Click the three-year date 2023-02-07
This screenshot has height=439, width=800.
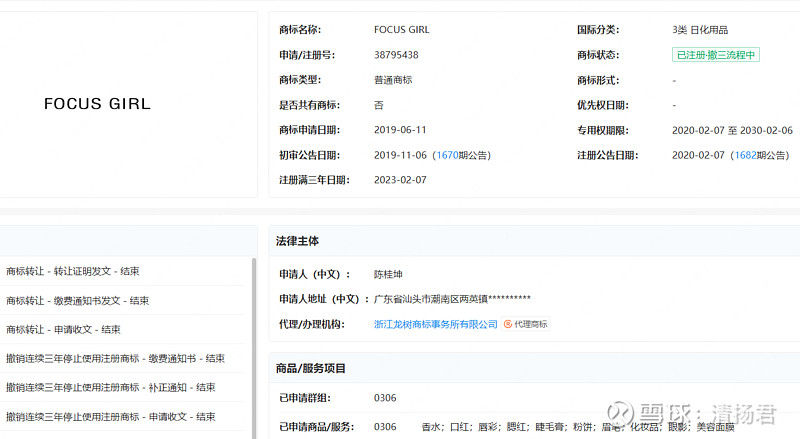(x=400, y=180)
